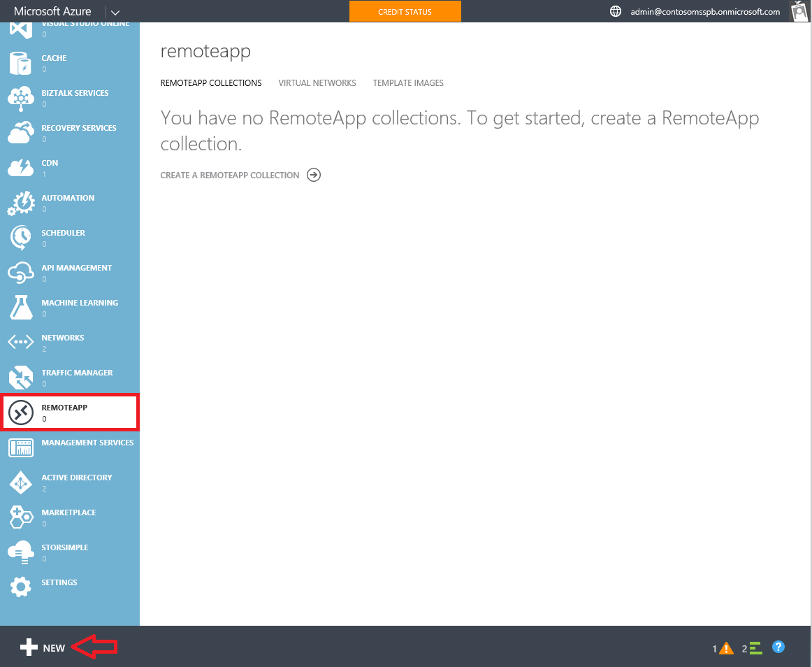The width and height of the screenshot is (812, 667).
Task: Select TRAFFIC MANAGER label
Action: (77, 373)
